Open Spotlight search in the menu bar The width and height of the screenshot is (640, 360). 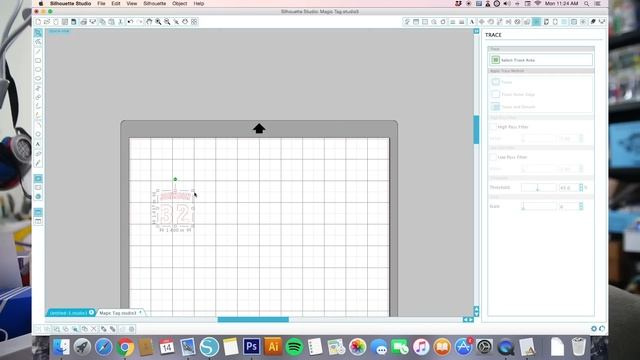pos(587,3)
